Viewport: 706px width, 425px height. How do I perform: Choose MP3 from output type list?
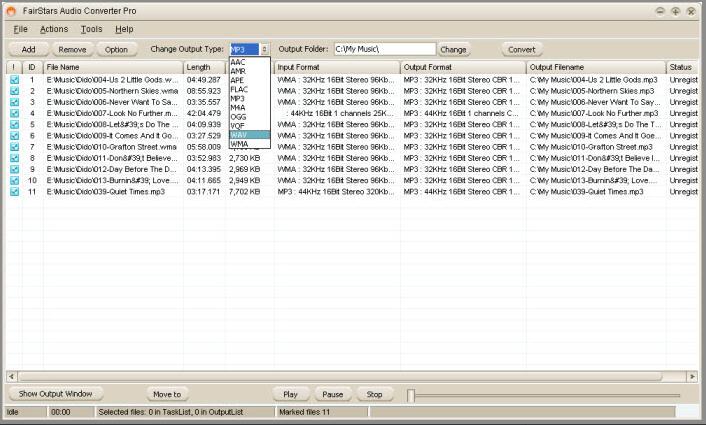(x=250, y=98)
